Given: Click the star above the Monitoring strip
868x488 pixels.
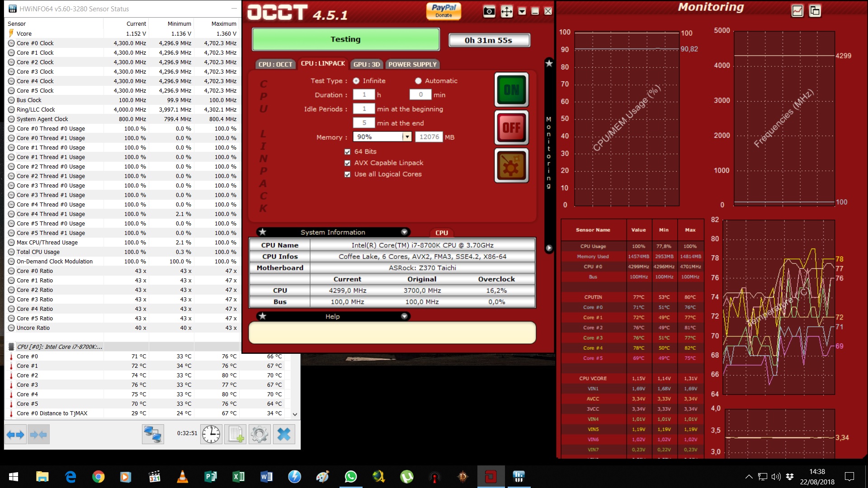Looking at the screenshot, I should (549, 63).
